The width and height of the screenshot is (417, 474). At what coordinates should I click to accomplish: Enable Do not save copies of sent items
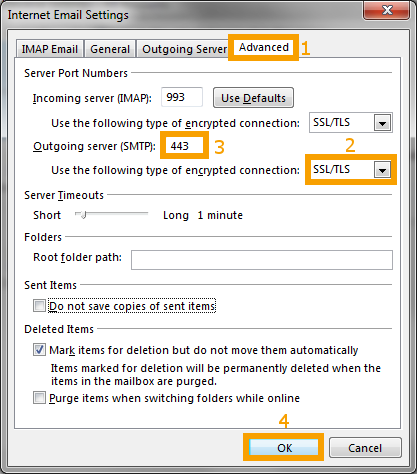[39, 306]
